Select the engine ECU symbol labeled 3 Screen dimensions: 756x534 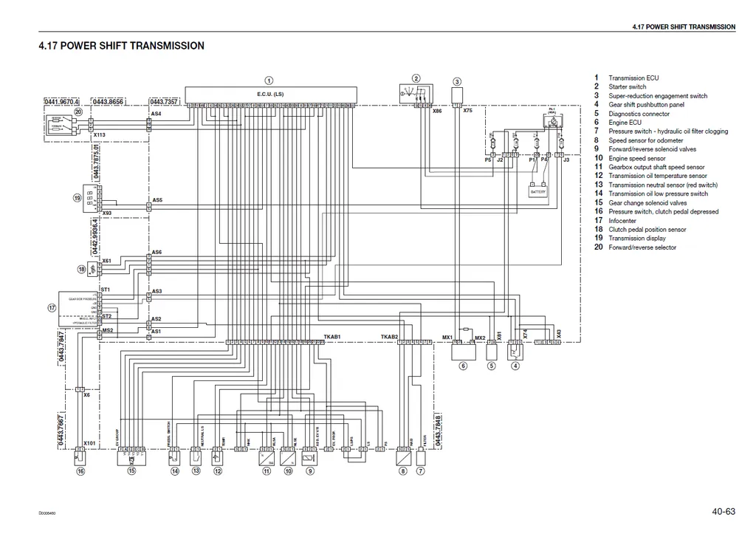(457, 95)
